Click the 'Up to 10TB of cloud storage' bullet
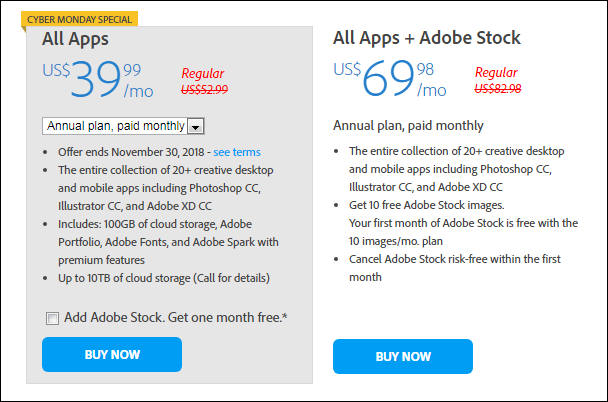608x402 pixels. click(164, 278)
